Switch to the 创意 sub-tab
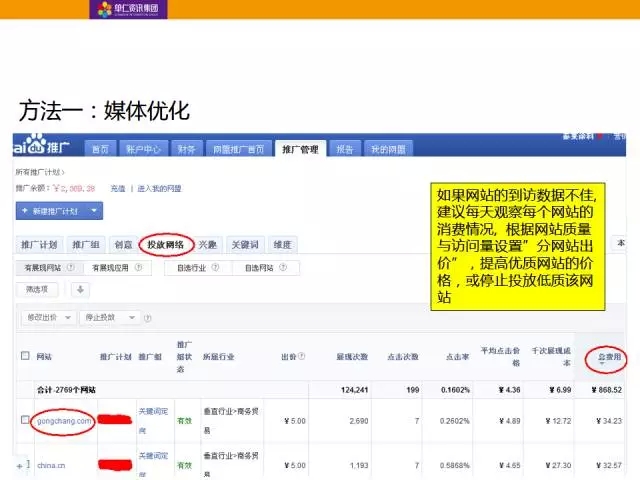 (x=123, y=244)
